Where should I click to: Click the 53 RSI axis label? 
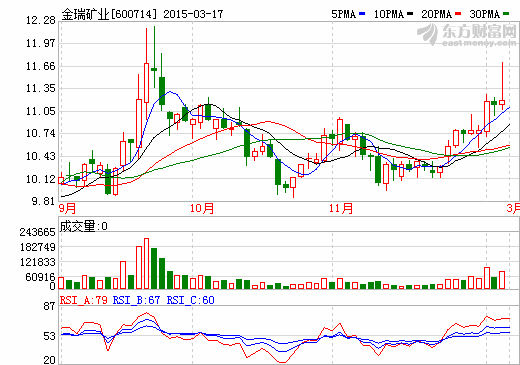tap(49, 336)
